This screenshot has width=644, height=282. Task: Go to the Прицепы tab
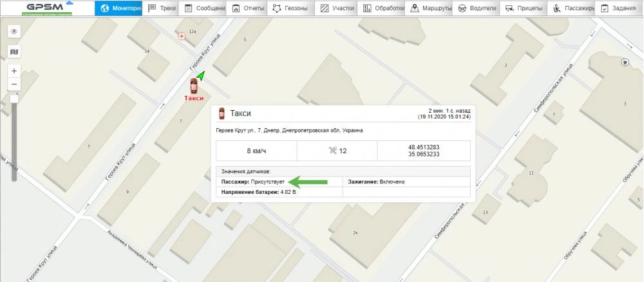pyautogui.click(x=524, y=8)
